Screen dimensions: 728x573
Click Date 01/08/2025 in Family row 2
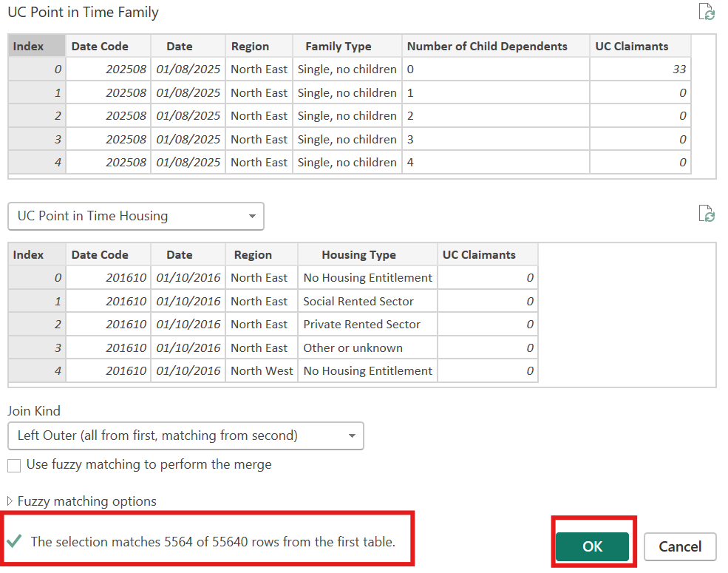[188, 115]
